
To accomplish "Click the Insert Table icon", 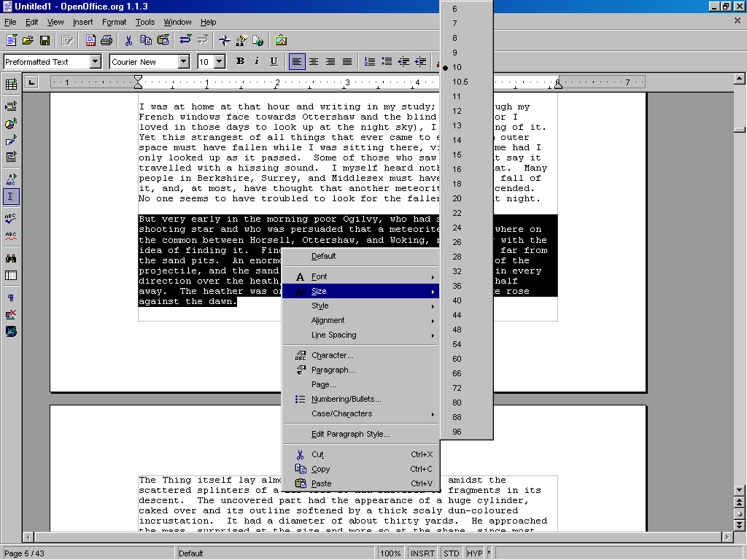I will click(11, 85).
